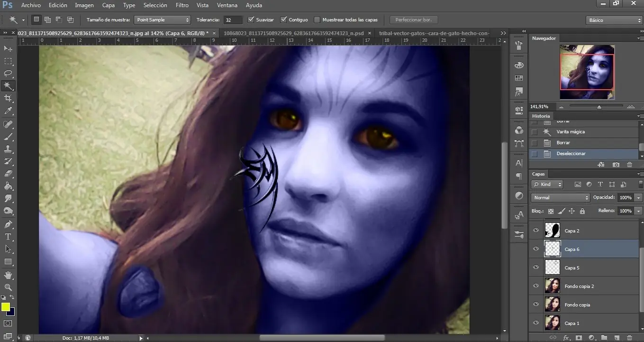The height and width of the screenshot is (342, 644).
Task: Select the Clone Stamp tool
Action: click(x=9, y=149)
